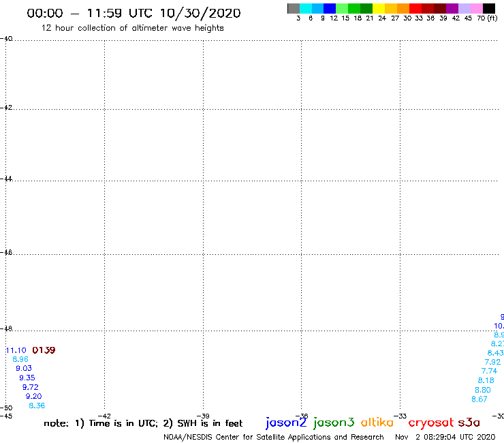Select the 0139 pass time label
Image resolution: width=504 pixels, height=443 pixels.
click(x=44, y=350)
